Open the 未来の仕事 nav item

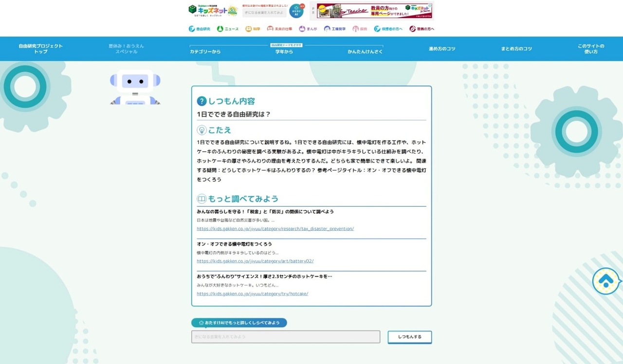pos(280,29)
